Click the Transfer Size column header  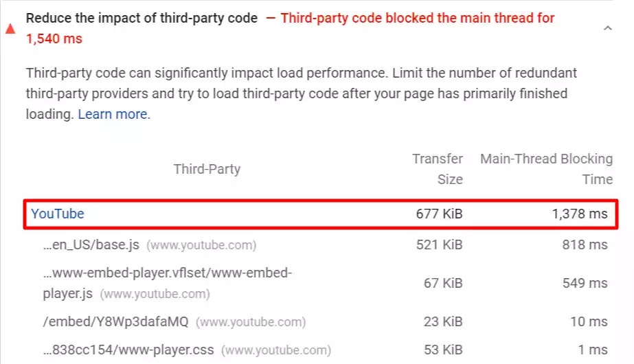pos(438,169)
